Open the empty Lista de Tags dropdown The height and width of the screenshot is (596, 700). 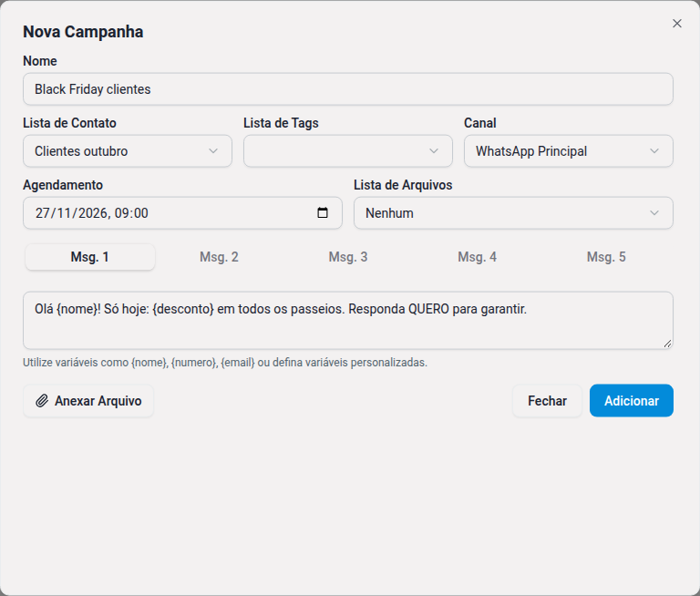click(x=348, y=151)
